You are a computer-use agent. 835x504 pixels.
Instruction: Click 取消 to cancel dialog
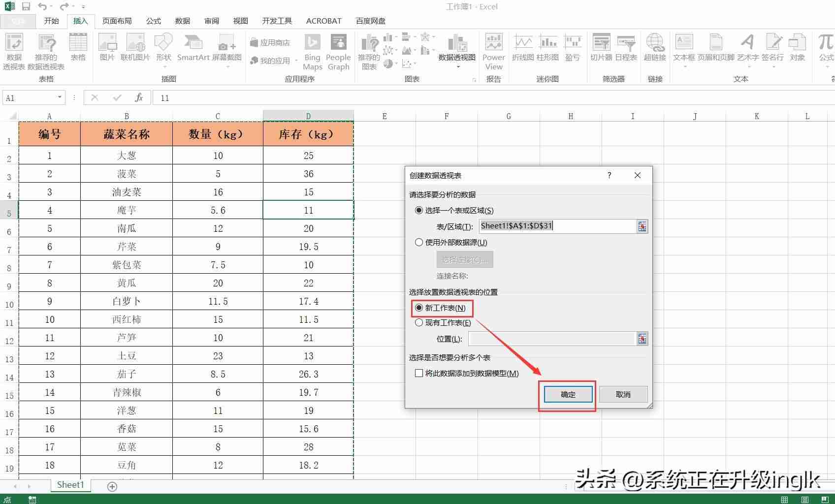(623, 394)
